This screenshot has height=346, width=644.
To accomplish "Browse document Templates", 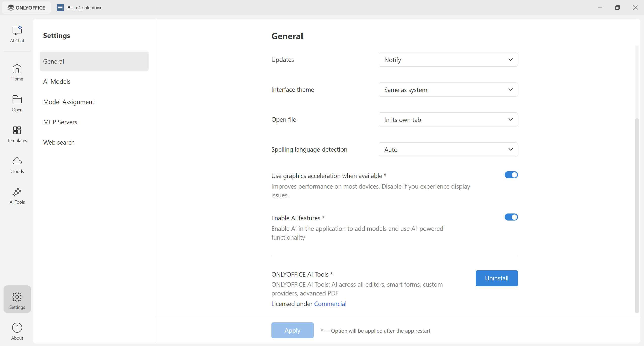I will click(17, 134).
